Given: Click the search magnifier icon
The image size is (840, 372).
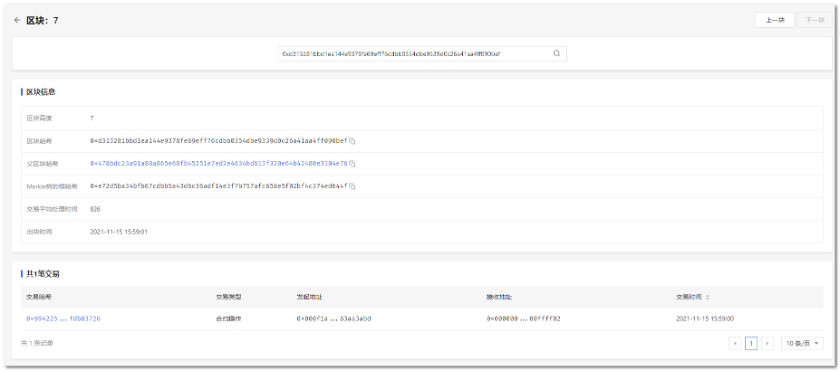Looking at the screenshot, I should (557, 54).
